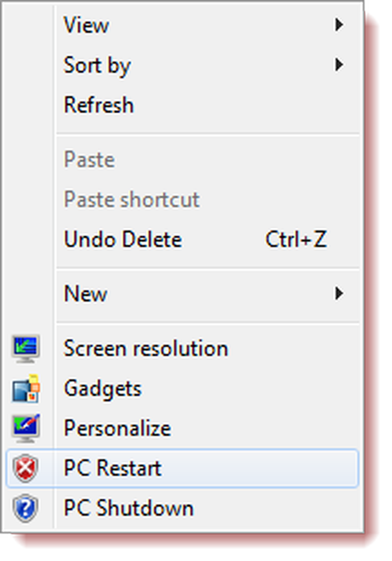
Task: Open the View menu entry
Action: click(x=86, y=25)
